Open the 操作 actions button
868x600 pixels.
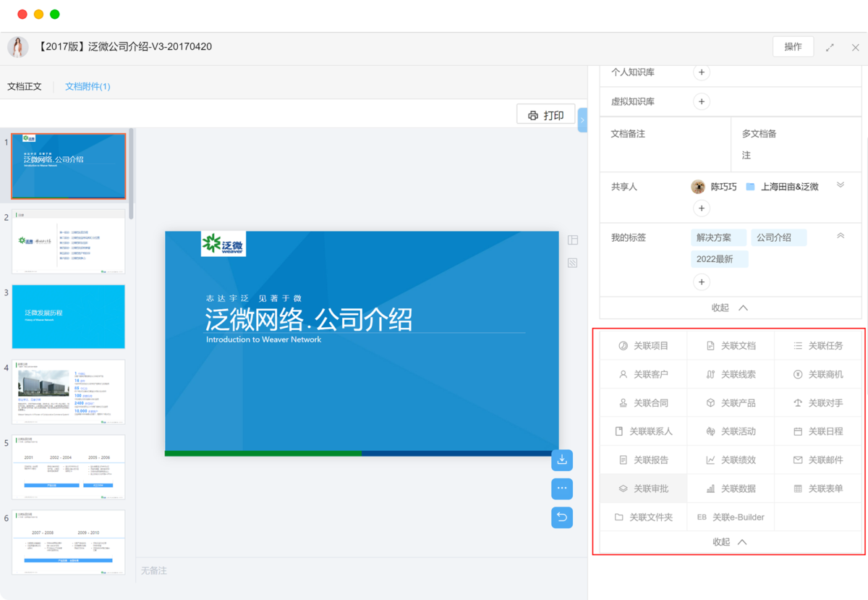tap(793, 46)
